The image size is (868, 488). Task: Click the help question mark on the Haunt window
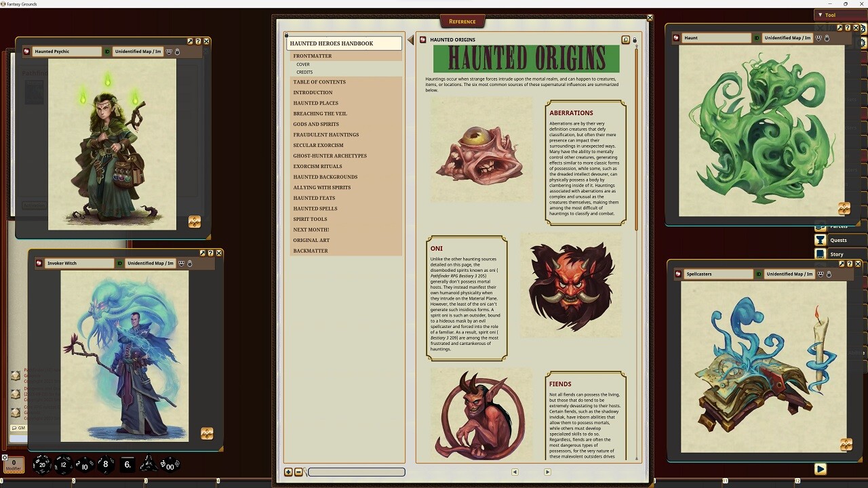coord(848,27)
